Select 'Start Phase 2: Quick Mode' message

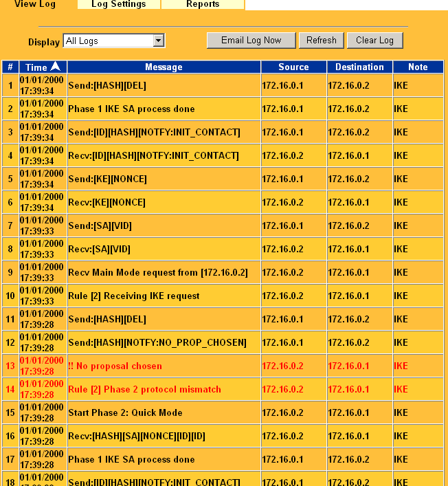pyautogui.click(x=125, y=413)
